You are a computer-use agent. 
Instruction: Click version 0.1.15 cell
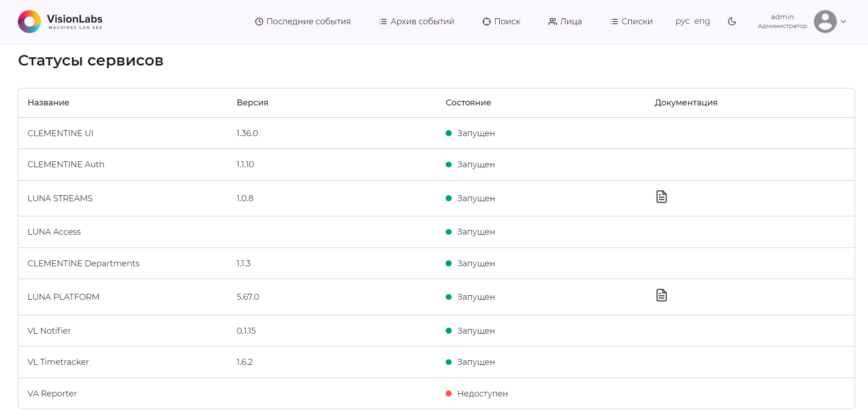246,331
